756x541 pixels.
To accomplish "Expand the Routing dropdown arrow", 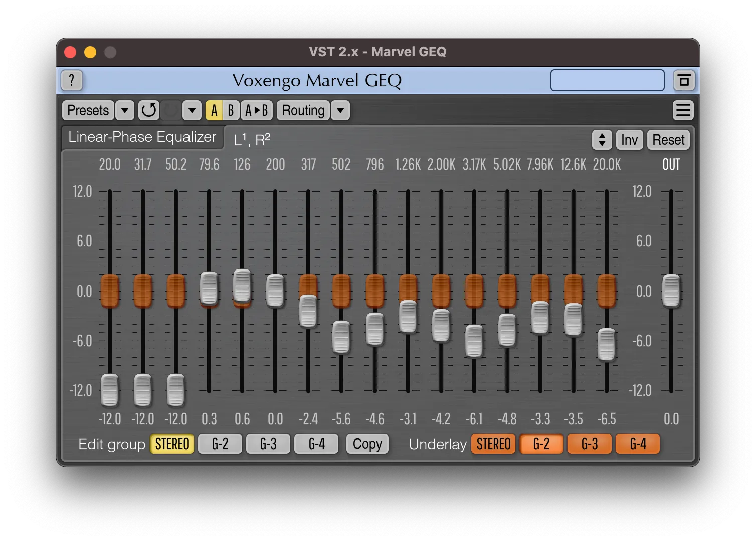I will pos(340,110).
